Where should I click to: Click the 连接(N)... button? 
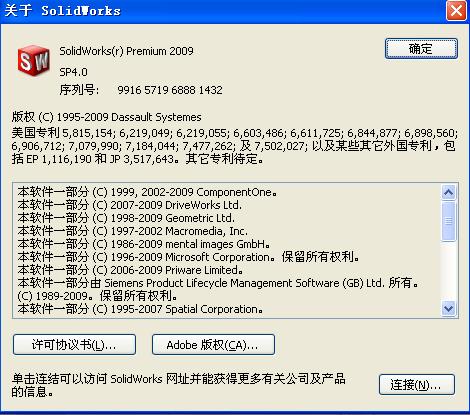coord(417,385)
